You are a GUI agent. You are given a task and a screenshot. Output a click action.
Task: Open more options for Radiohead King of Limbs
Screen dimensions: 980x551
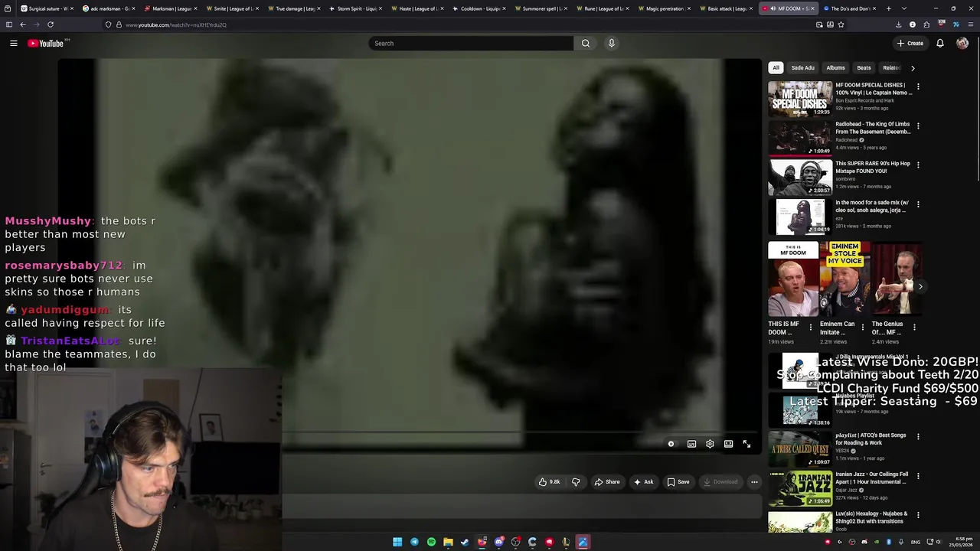click(918, 126)
